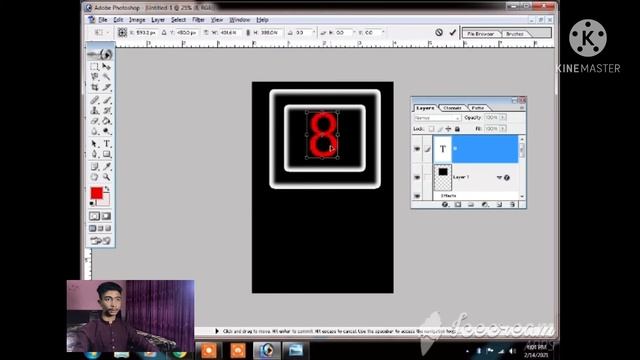
Task: Select the Lasso tool
Action: pos(94,77)
